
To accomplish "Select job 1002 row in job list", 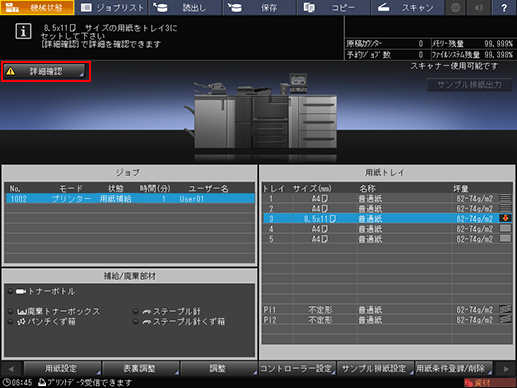I will pyautogui.click(x=130, y=199).
